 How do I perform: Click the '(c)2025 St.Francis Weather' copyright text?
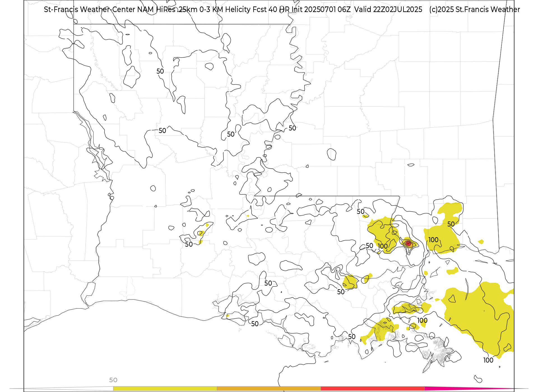474,10
